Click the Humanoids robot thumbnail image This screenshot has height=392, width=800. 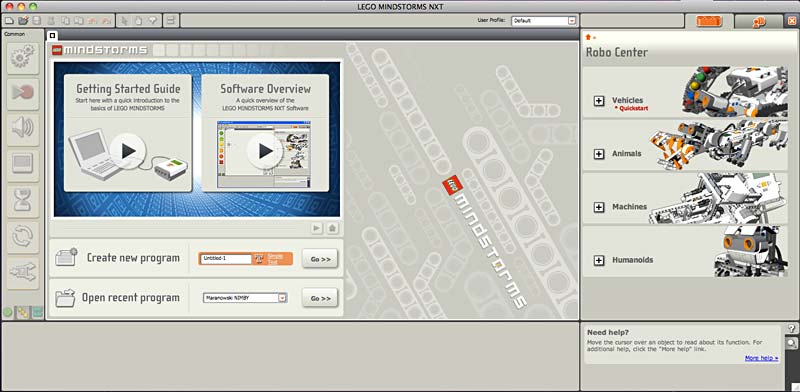(x=751, y=251)
